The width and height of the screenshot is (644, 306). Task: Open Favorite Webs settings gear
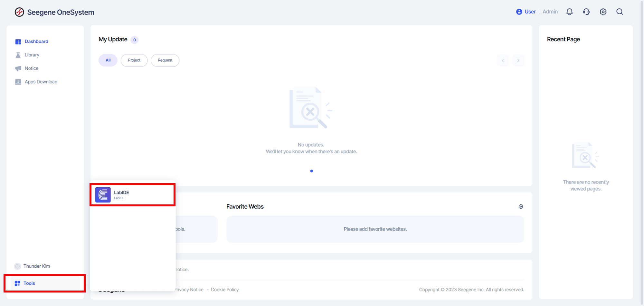(521, 207)
